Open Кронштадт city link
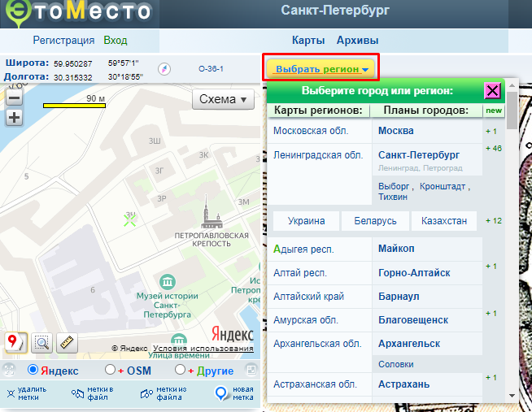The height and width of the screenshot is (412, 532). tap(443, 187)
